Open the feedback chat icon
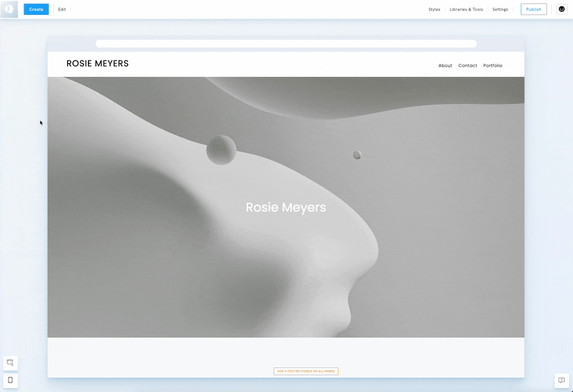The width and height of the screenshot is (573, 392). coord(561,380)
